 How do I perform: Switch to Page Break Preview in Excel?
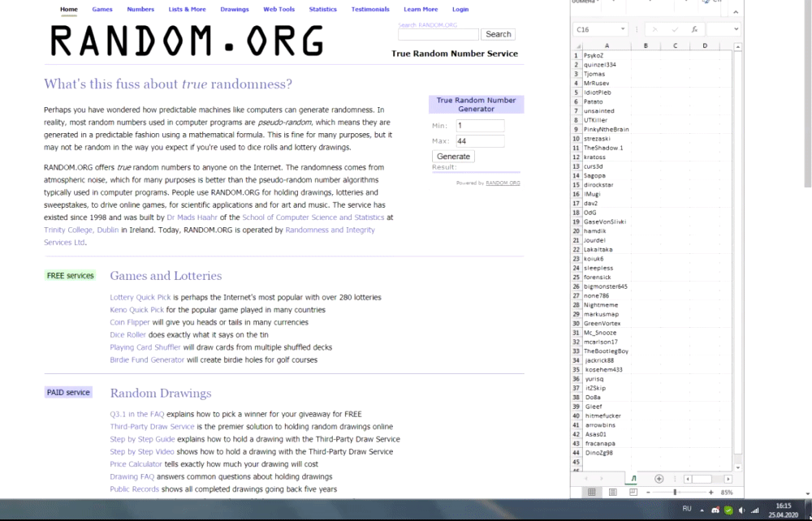coord(633,493)
